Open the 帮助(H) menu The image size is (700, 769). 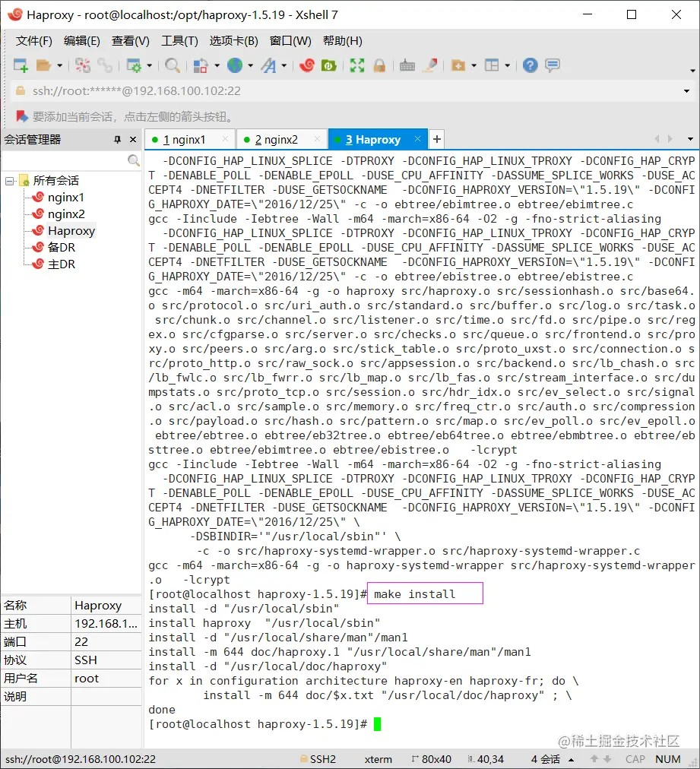tap(342, 41)
